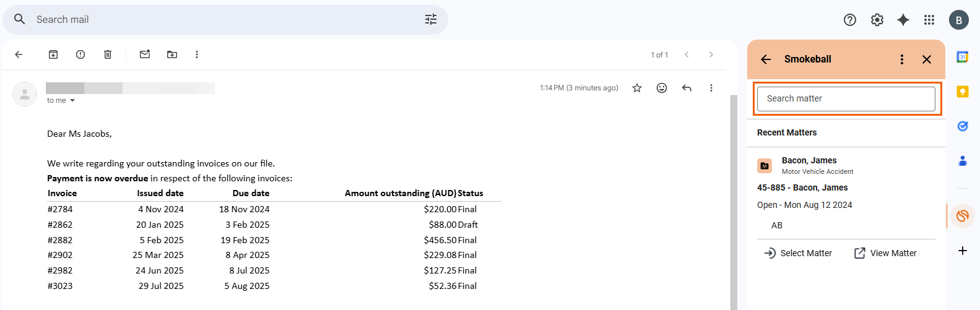The image size is (980, 310).
Task: Open Google apps grid menu
Action: coord(929,20)
